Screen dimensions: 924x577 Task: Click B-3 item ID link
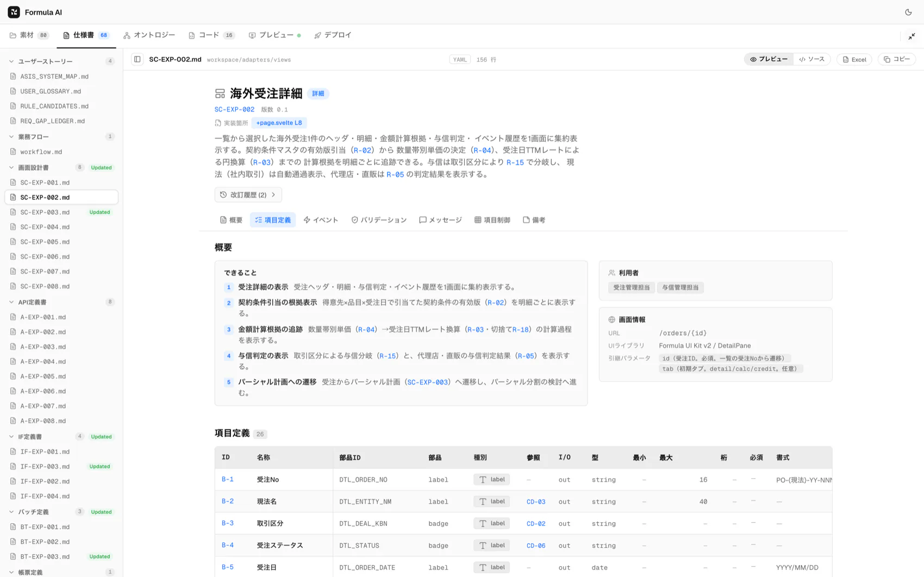[228, 523]
